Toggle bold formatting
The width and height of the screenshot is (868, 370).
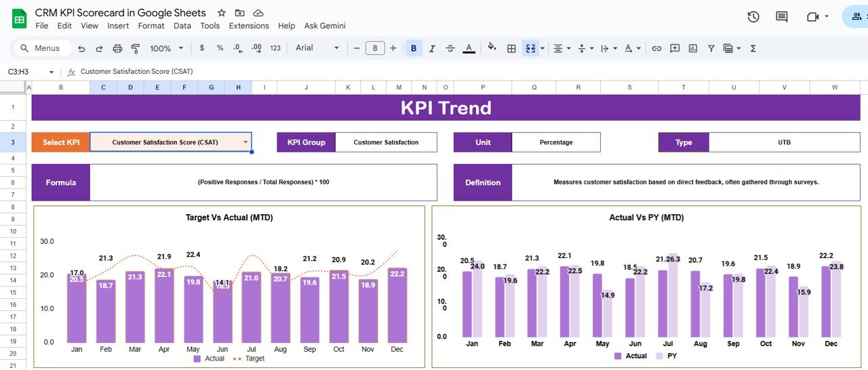point(413,48)
